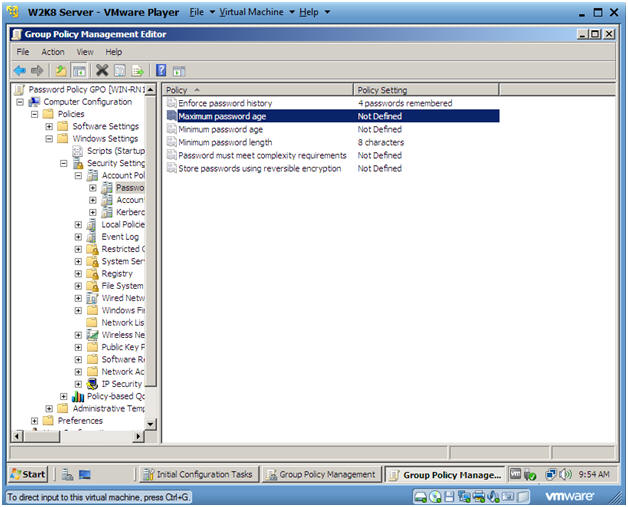Switch to Initial Configuration Tasks taskbar button

199,475
